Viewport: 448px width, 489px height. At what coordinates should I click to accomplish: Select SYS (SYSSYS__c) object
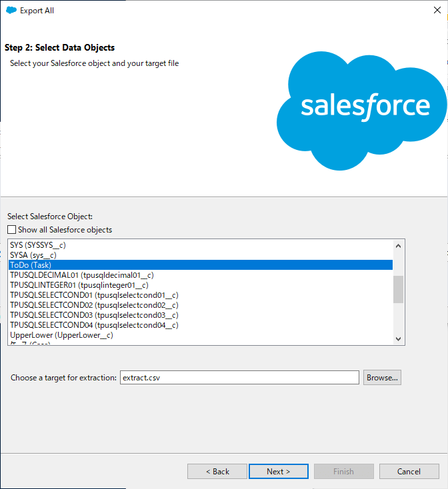point(201,245)
